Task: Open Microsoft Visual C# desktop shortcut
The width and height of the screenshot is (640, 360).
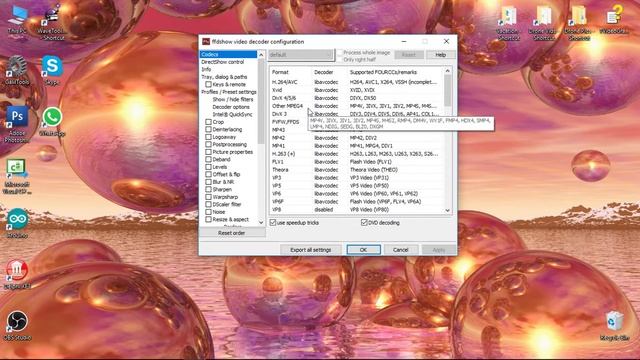Action: coord(17,176)
